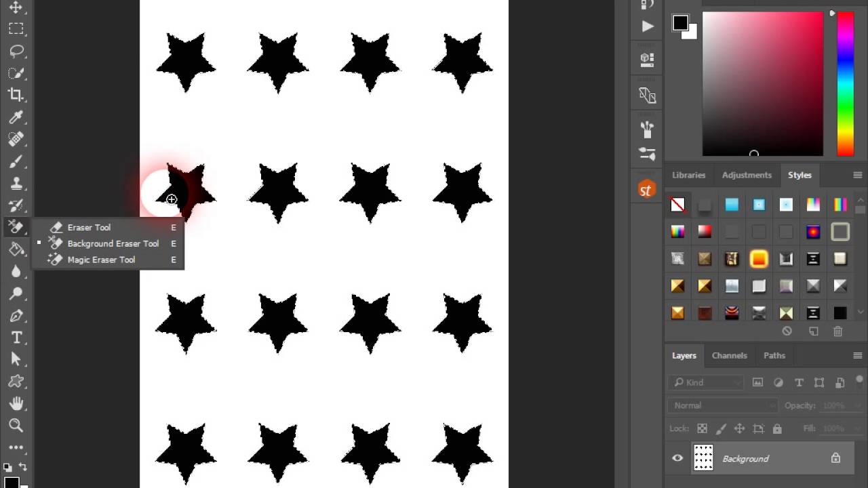Switch to the Paths tab
This screenshot has width=868, height=488.
click(774, 355)
